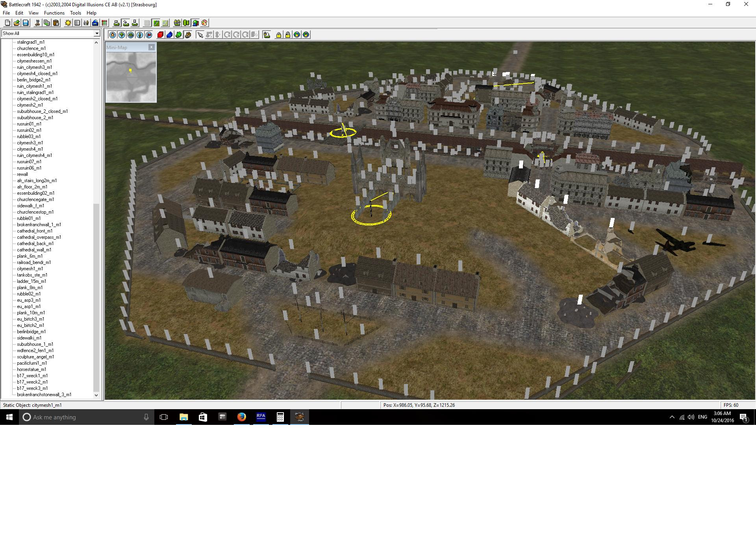Open File Explorer from the taskbar
This screenshot has width=756, height=537.
(184, 417)
